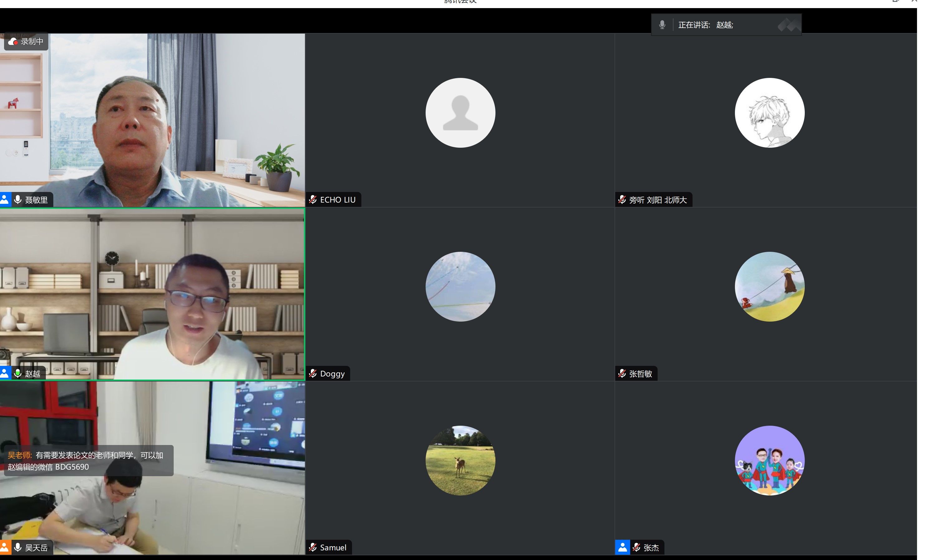Click the microphone icon next to 聂敏里
Image resolution: width=927 pixels, height=560 pixels.
(18, 199)
